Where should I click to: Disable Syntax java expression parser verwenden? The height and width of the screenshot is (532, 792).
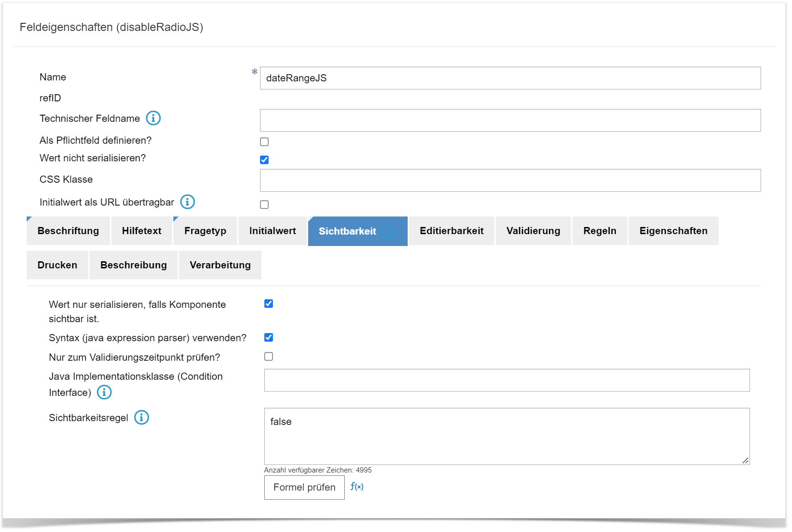click(269, 337)
